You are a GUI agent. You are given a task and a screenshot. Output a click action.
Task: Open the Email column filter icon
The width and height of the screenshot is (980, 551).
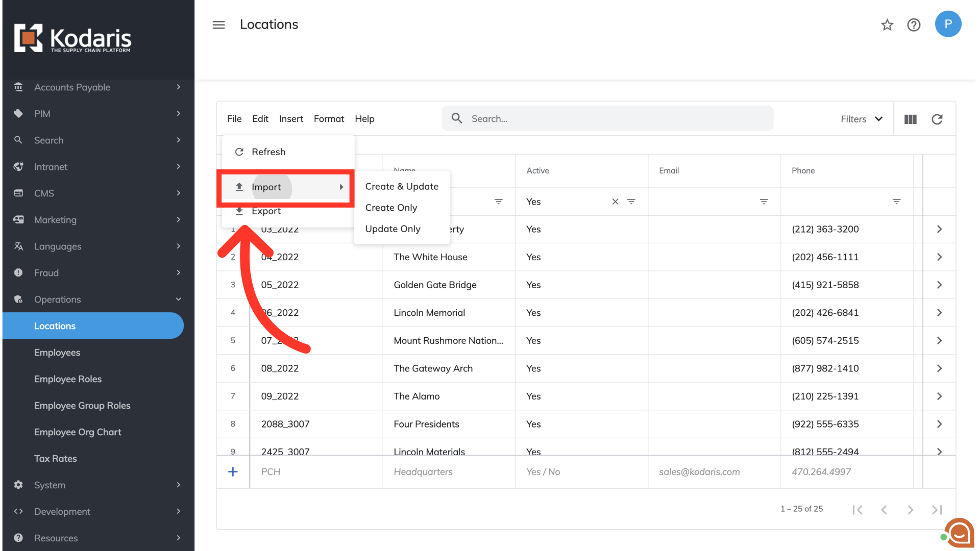pyautogui.click(x=764, y=202)
